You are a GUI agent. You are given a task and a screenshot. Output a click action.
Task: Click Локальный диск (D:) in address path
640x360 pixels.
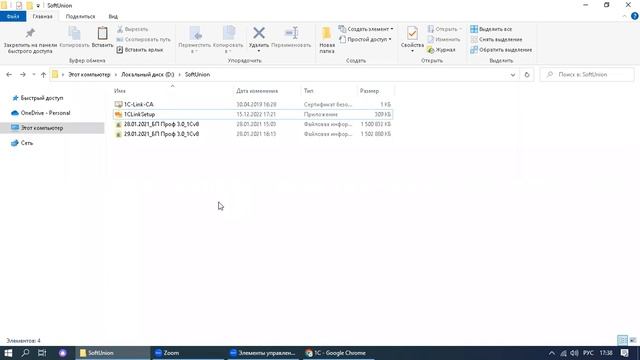coord(147,75)
